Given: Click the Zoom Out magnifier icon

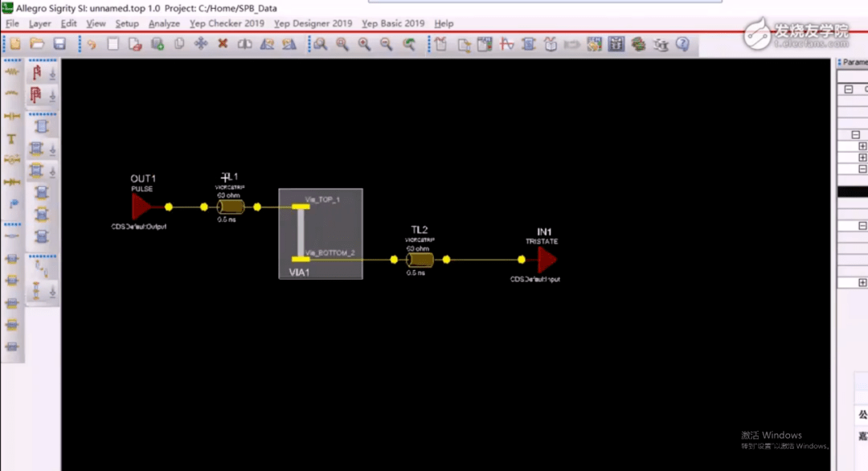Looking at the screenshot, I should pos(386,43).
